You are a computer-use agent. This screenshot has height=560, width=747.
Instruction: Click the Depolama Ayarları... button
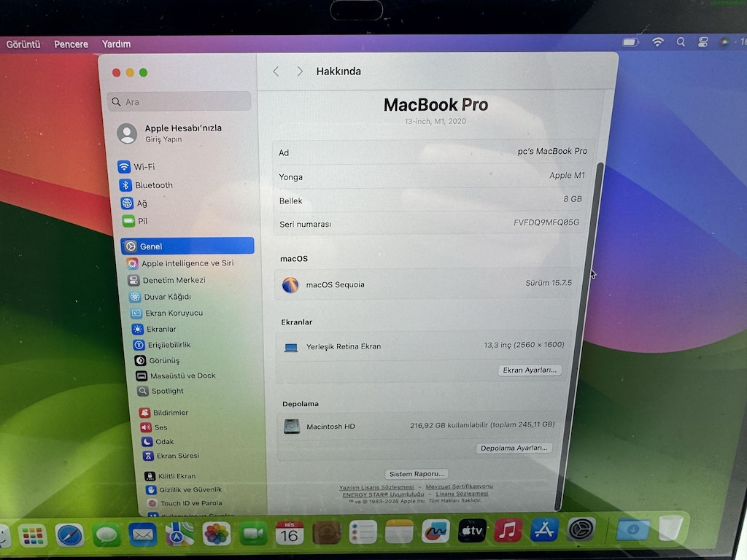pos(514,448)
